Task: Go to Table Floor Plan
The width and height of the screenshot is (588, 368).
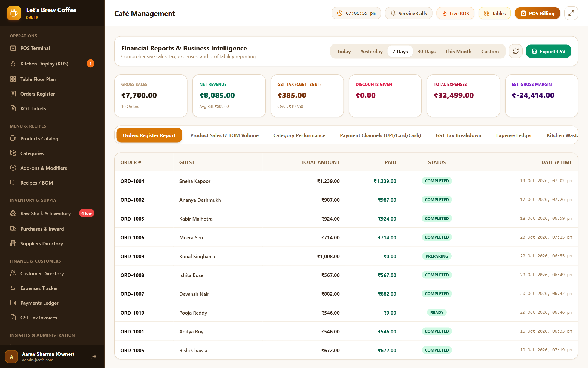Action: 52,79
